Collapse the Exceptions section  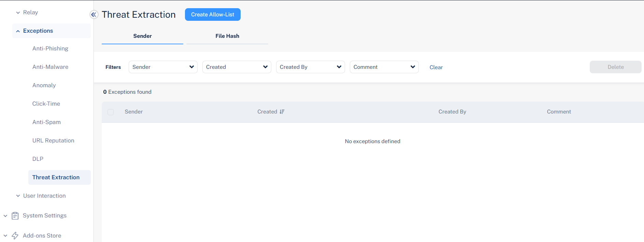[18, 31]
